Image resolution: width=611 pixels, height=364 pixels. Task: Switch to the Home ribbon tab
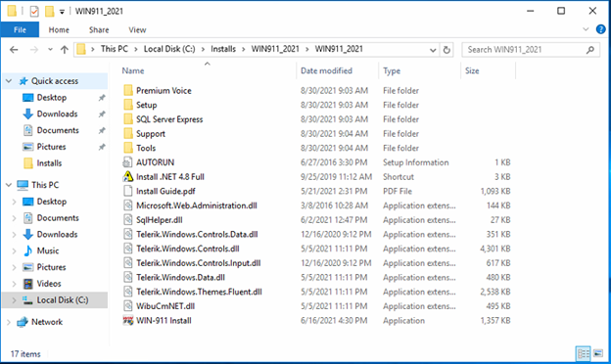[59, 30]
